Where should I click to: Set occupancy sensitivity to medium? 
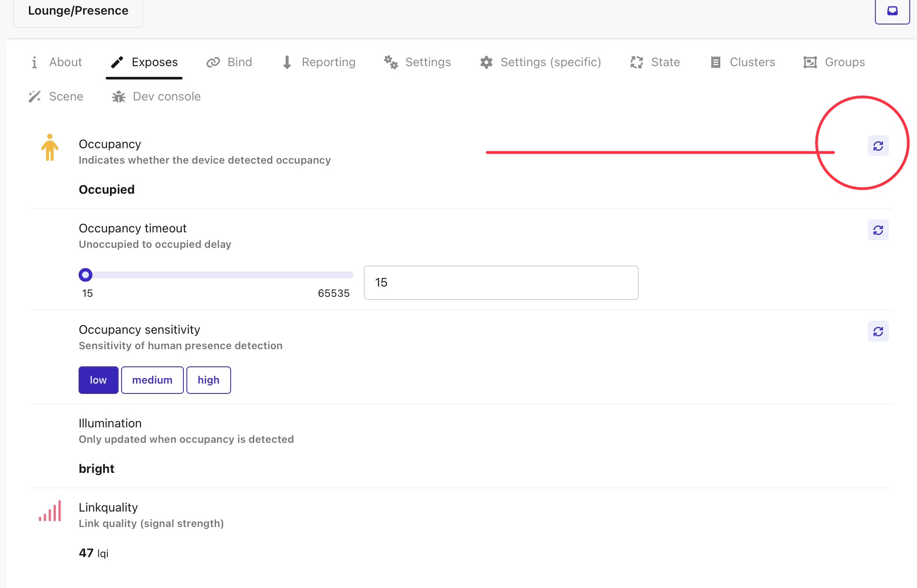coord(152,380)
